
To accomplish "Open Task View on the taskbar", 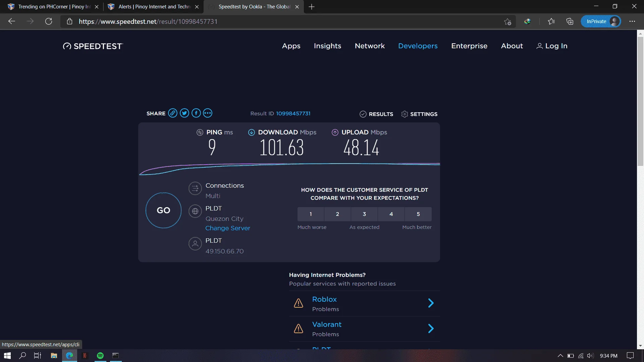I will [x=38, y=356].
